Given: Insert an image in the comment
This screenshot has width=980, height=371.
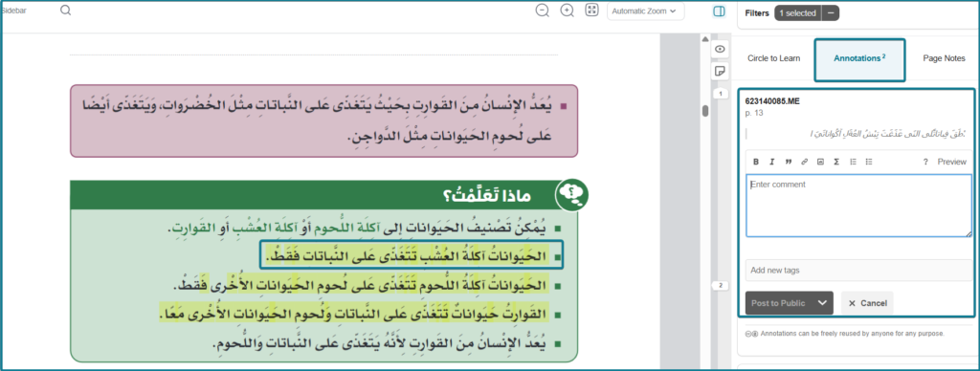Looking at the screenshot, I should pyautogui.click(x=820, y=162).
